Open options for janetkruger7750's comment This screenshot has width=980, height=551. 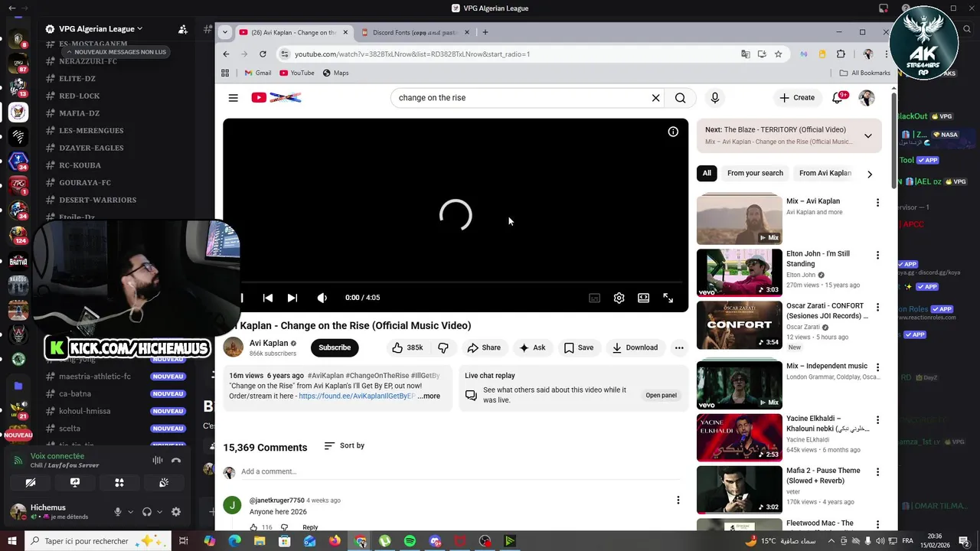click(678, 500)
